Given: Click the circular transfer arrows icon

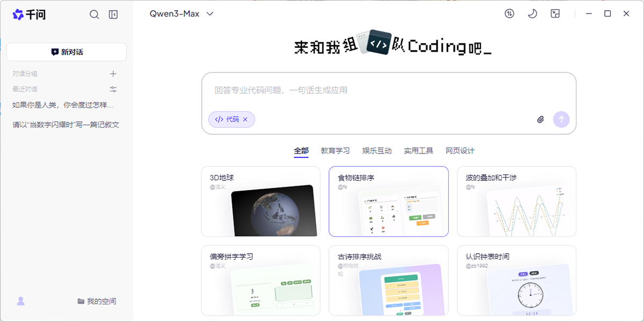Looking at the screenshot, I should pos(510,14).
